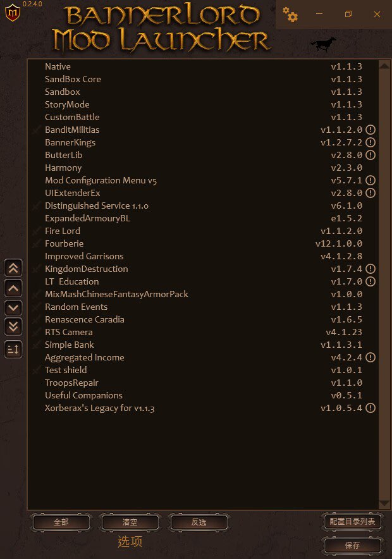
Task: Click the Bannerlord shield logo icon
Action: click(x=13, y=13)
